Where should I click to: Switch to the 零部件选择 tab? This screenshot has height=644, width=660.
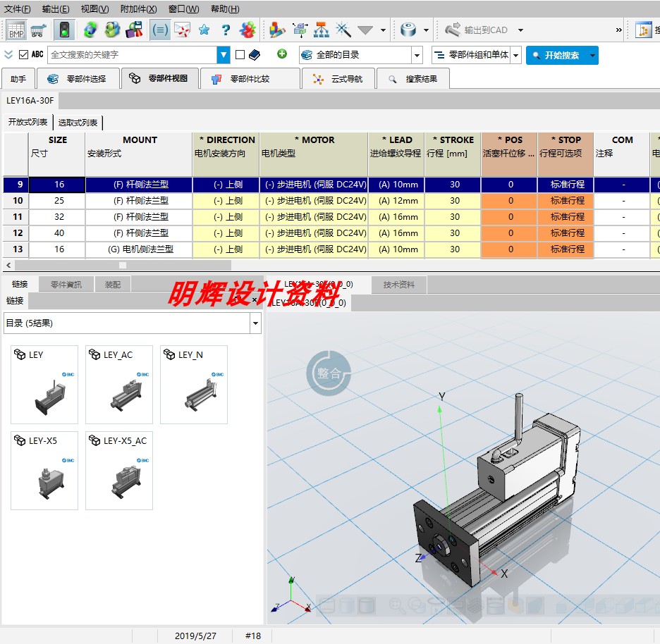click(x=78, y=79)
